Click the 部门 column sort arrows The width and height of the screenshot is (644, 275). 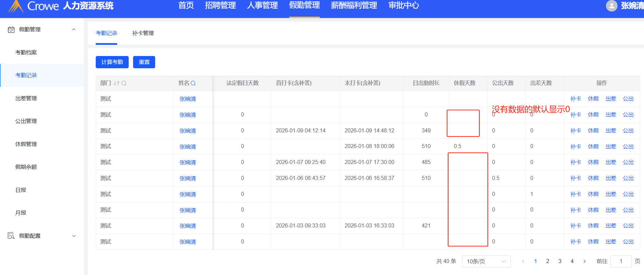click(116, 83)
